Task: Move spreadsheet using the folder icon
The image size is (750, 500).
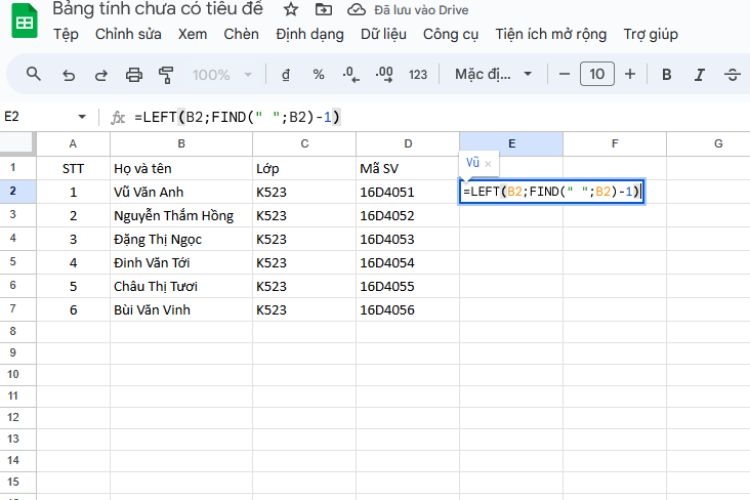Action: point(323,9)
